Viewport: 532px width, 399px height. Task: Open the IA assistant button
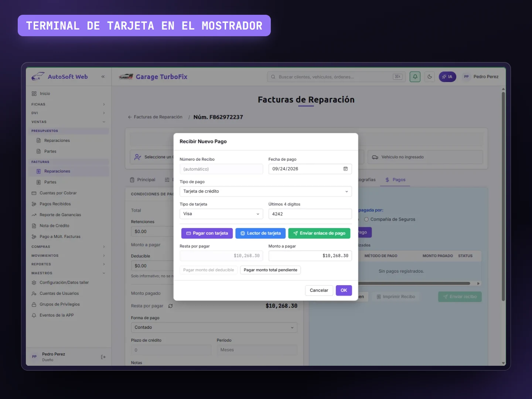click(447, 77)
